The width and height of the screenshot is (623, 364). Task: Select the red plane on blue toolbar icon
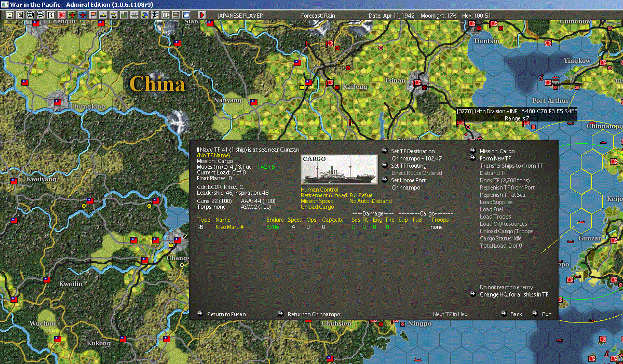[83, 15]
